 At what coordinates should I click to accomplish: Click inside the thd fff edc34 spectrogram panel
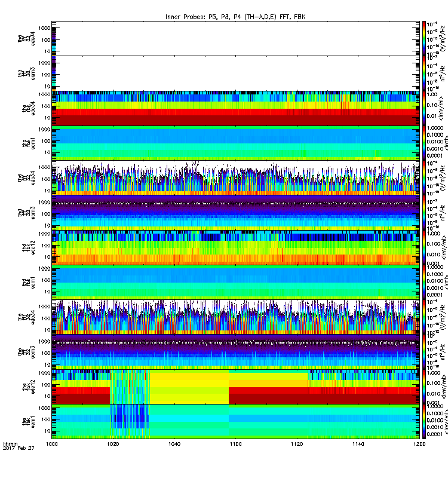click(x=235, y=177)
